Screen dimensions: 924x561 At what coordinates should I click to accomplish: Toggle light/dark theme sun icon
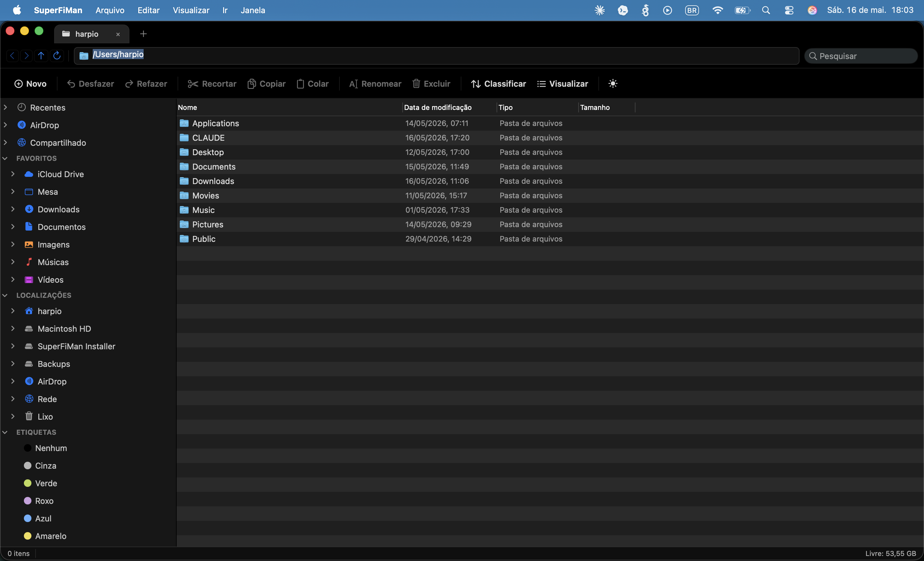pyautogui.click(x=613, y=84)
